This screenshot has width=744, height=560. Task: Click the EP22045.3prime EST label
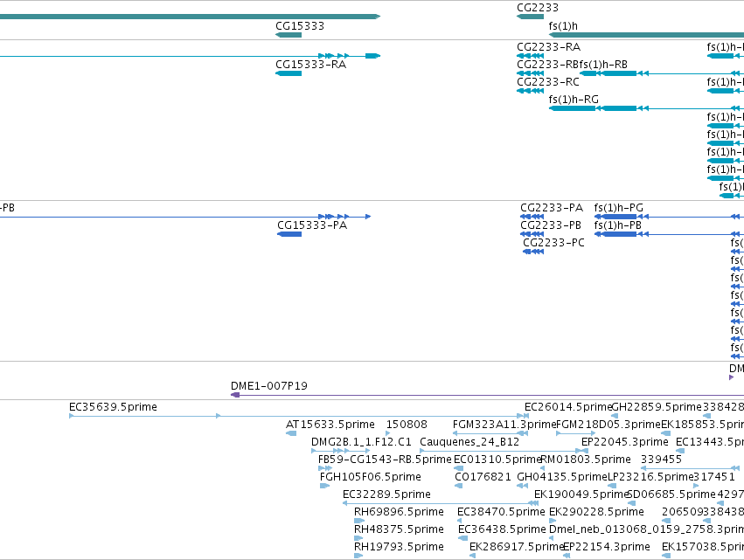[x=625, y=442]
